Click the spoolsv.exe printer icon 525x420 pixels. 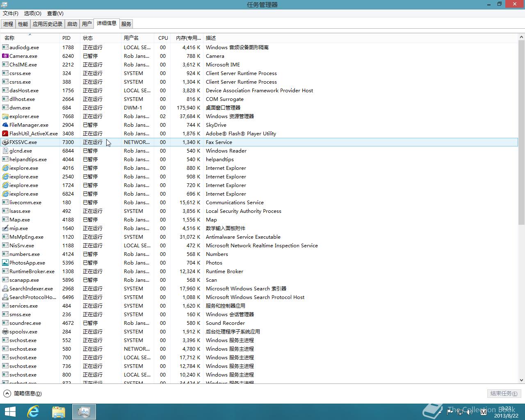click(5, 331)
